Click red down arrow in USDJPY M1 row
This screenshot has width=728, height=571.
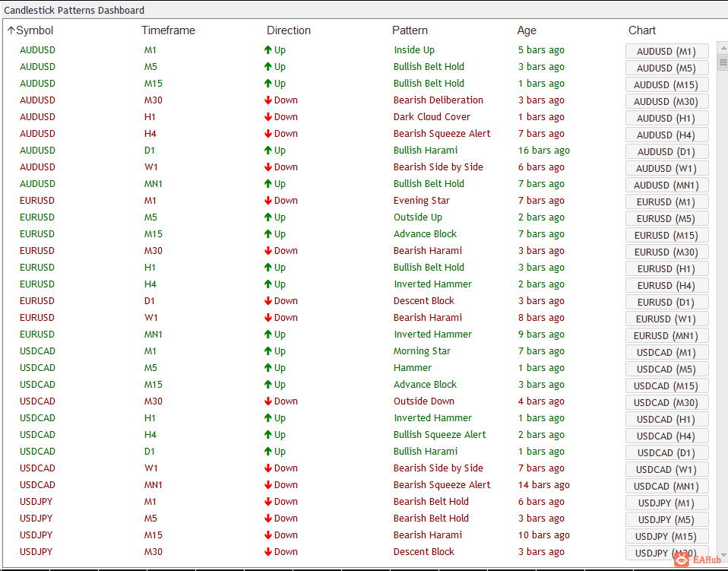click(268, 502)
